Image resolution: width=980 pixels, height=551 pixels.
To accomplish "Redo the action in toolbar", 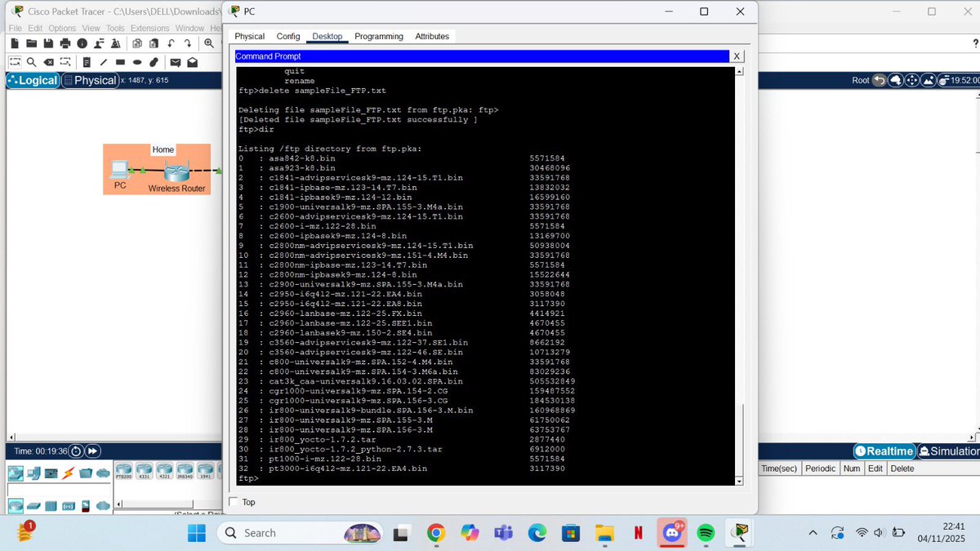I will (x=188, y=43).
